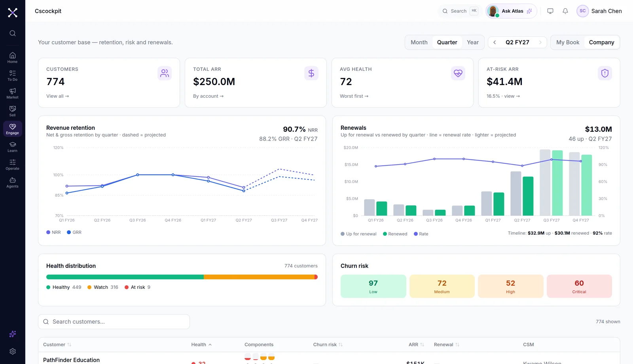Open Sell sidebar section
Screen dimensions: 633x364
click(13, 111)
